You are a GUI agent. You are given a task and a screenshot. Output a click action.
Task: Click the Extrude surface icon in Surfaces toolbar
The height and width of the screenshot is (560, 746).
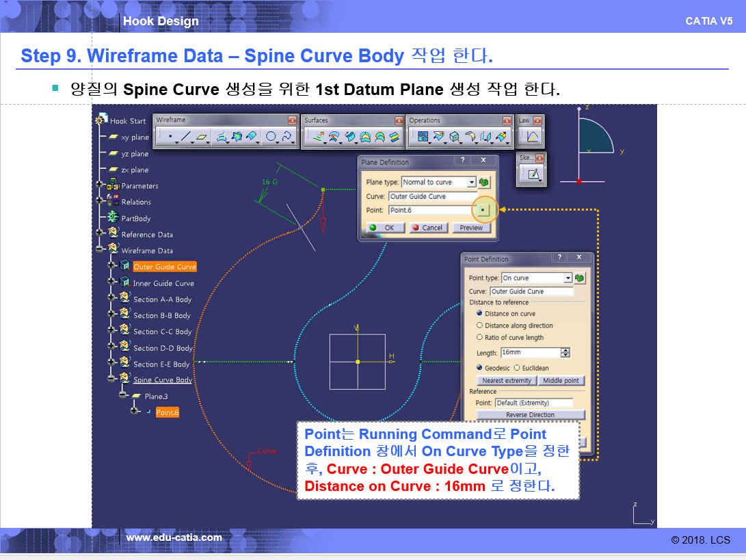319,137
